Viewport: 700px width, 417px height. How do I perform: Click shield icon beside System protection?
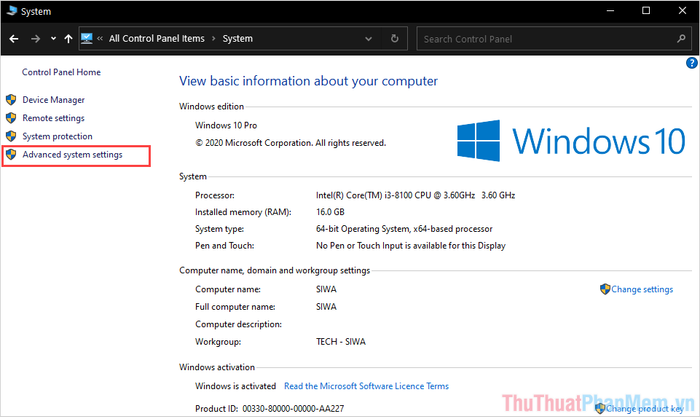tap(11, 136)
